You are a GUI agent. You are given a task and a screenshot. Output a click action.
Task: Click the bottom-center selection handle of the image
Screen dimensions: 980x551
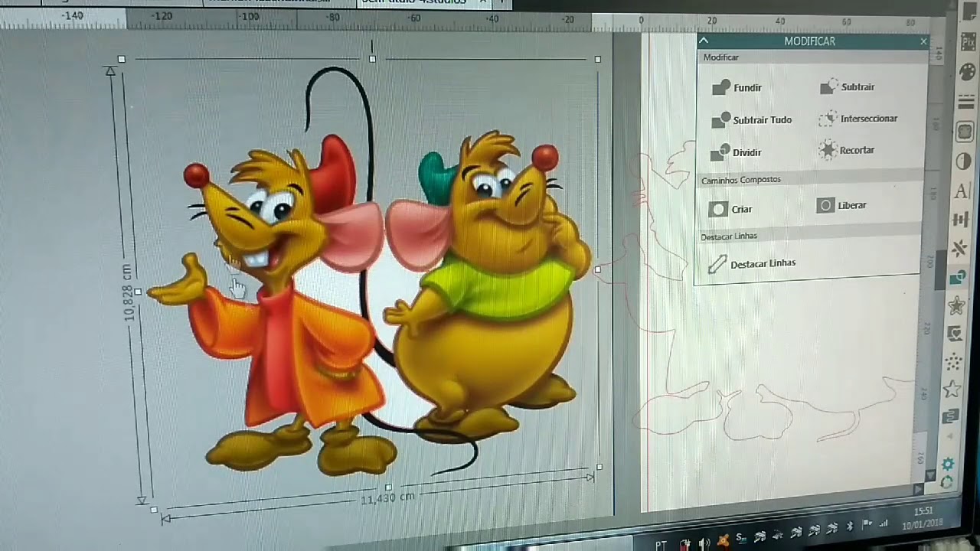(x=388, y=487)
